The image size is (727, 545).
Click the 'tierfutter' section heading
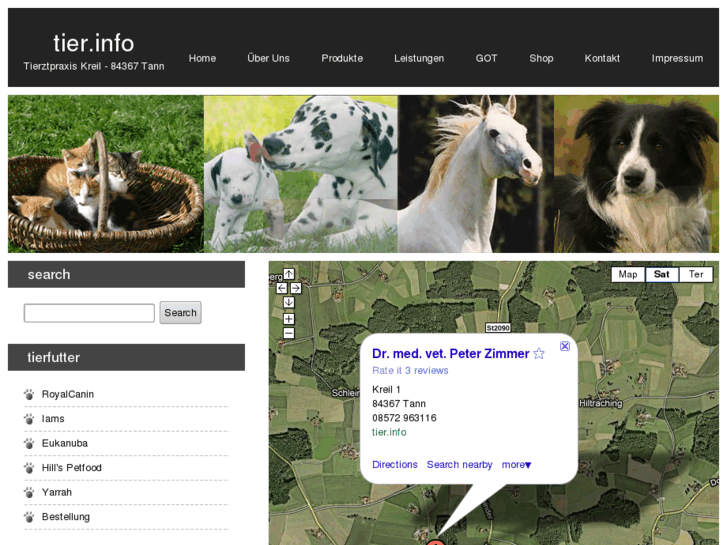click(53, 358)
